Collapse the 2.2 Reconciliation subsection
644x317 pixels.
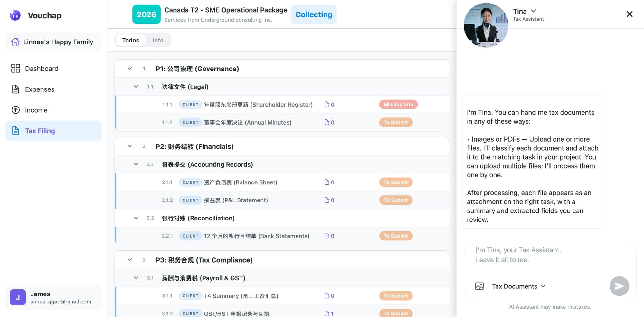136,218
